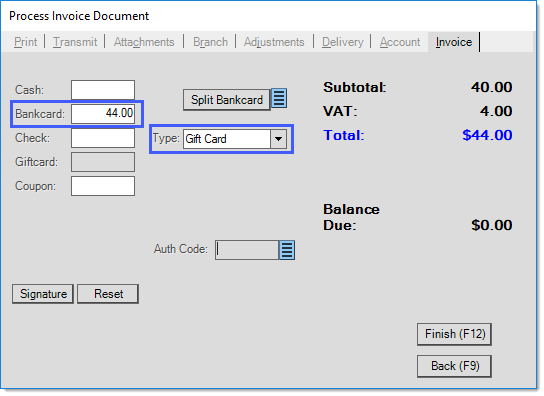Select the Invoice tab
Image resolution: width=544 pixels, height=396 pixels.
(454, 42)
